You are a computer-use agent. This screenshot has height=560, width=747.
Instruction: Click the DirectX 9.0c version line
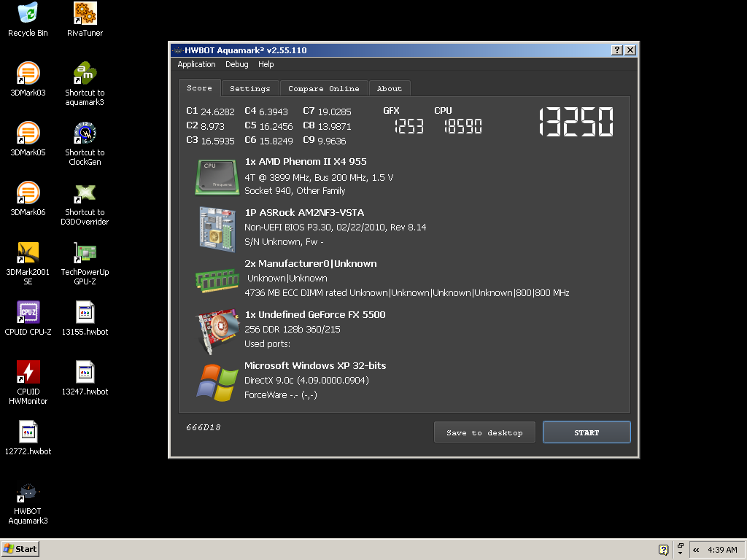tap(307, 380)
